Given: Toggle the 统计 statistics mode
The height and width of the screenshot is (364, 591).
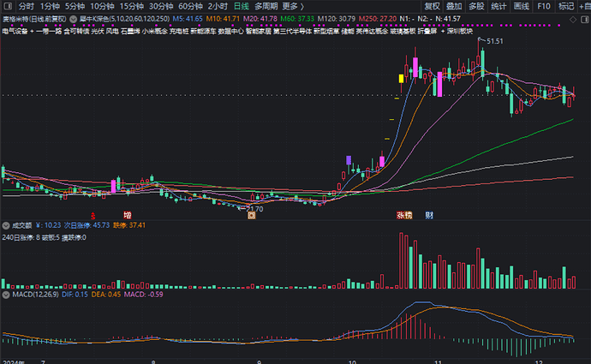Looking at the screenshot, I should 498,5.
